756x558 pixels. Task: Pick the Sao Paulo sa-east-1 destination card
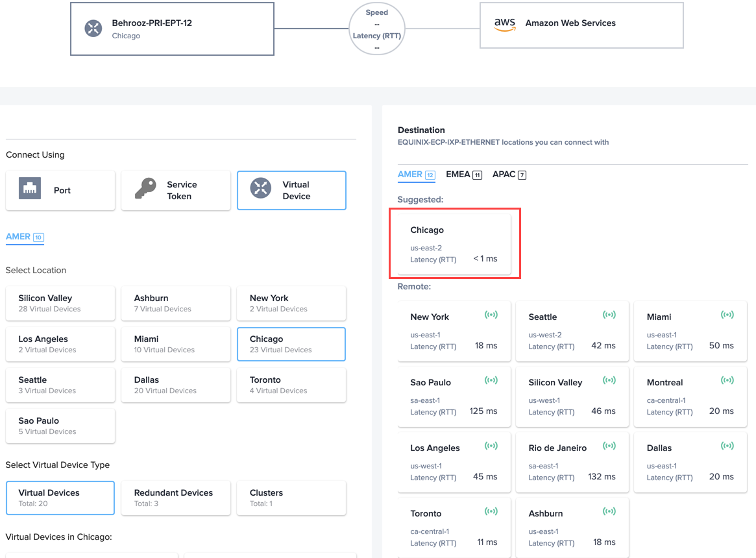(454, 397)
